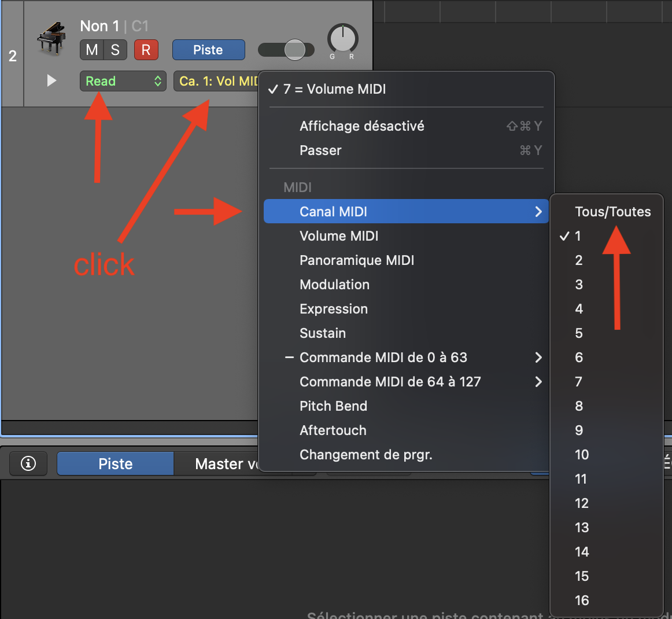672x619 pixels.
Task: Choose Pitch Bend from the menu
Action: click(x=333, y=406)
